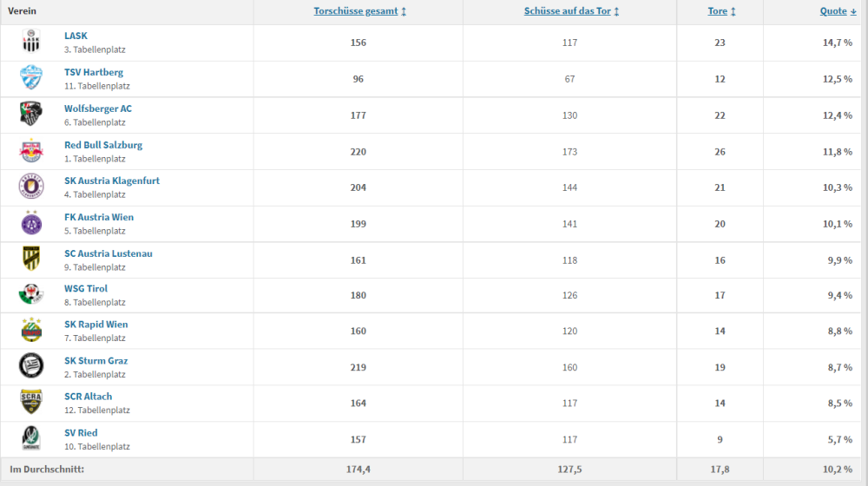Sort the table by Tore column

click(x=721, y=11)
